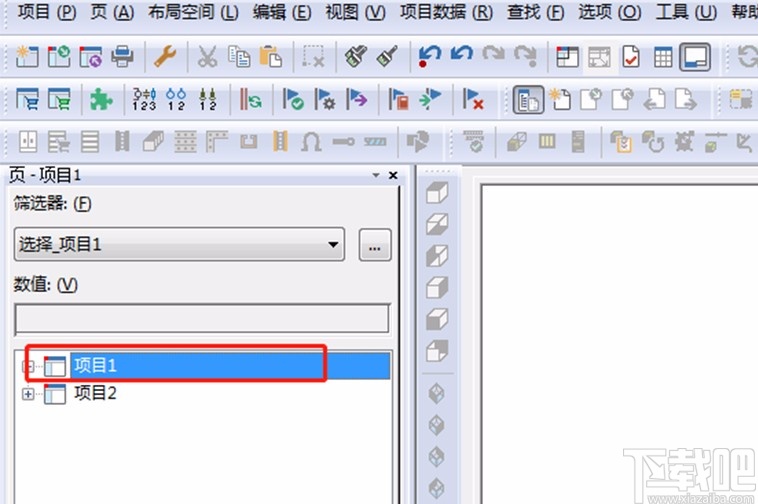Click the new project icon with star
This screenshot has width=758, height=504.
(27, 57)
